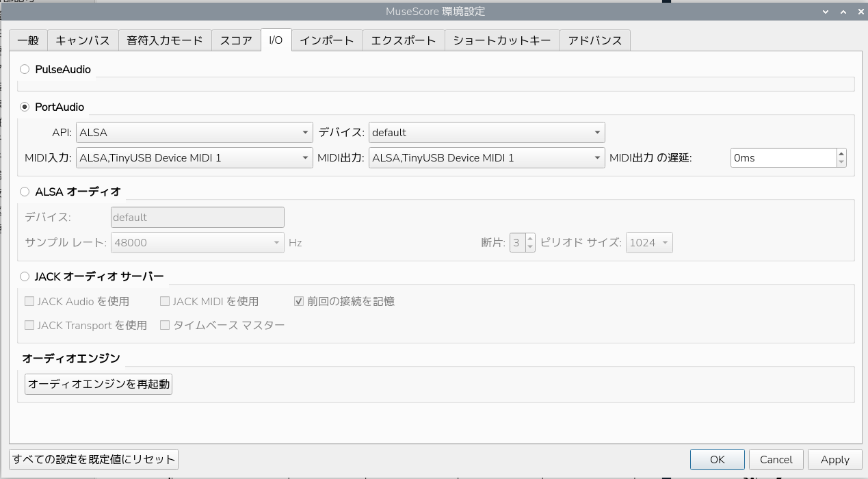Image resolution: width=868 pixels, height=479 pixels.
Task: Click the MIDI出力 の遅延 0ms input field
Action: pyautogui.click(x=783, y=157)
